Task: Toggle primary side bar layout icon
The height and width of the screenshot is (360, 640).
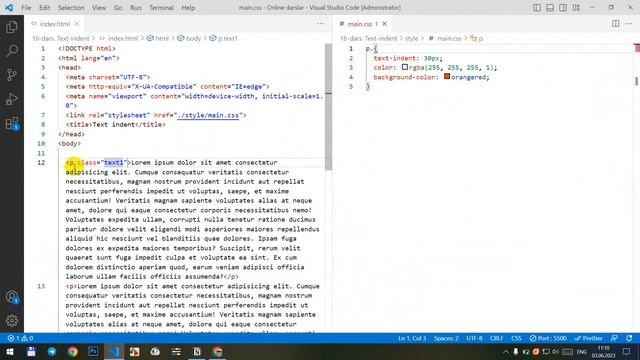Action: 537,8
